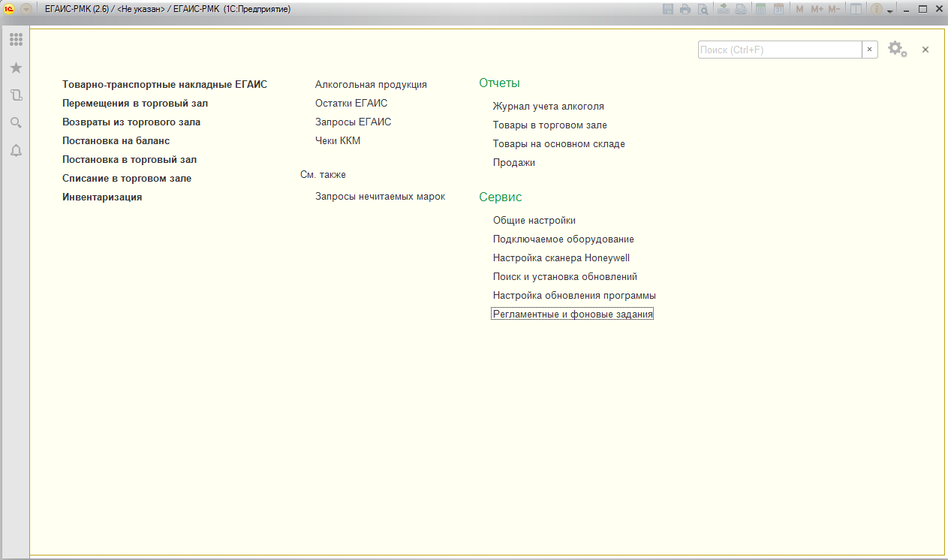
Task: Click inside the Поиск search field
Action: click(779, 50)
